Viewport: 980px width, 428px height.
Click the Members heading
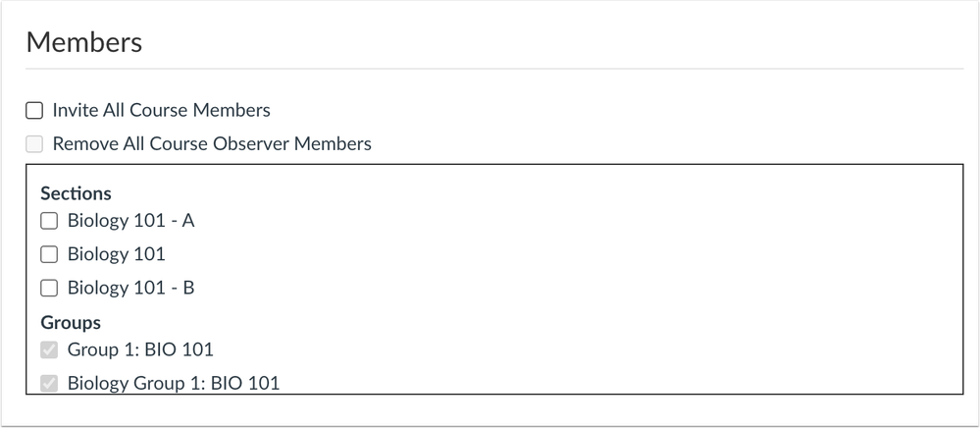point(84,42)
